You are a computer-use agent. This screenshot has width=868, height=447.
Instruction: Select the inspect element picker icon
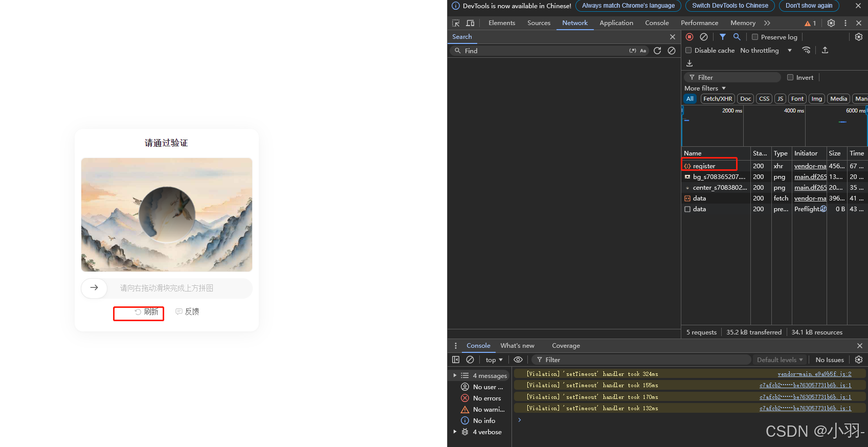tap(456, 23)
